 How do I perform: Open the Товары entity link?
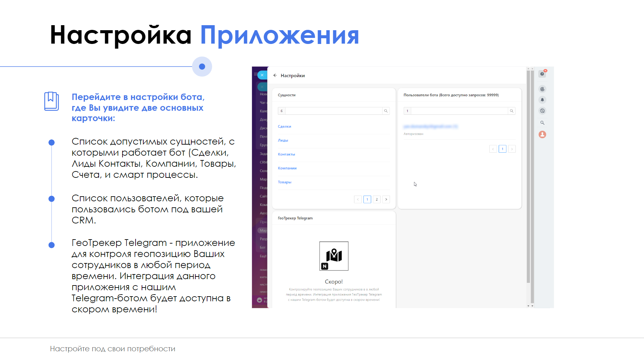(x=285, y=182)
